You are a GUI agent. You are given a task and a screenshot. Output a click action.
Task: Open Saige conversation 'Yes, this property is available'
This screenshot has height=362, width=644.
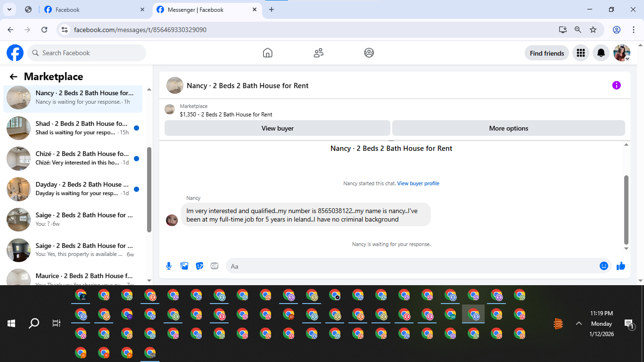73,250
